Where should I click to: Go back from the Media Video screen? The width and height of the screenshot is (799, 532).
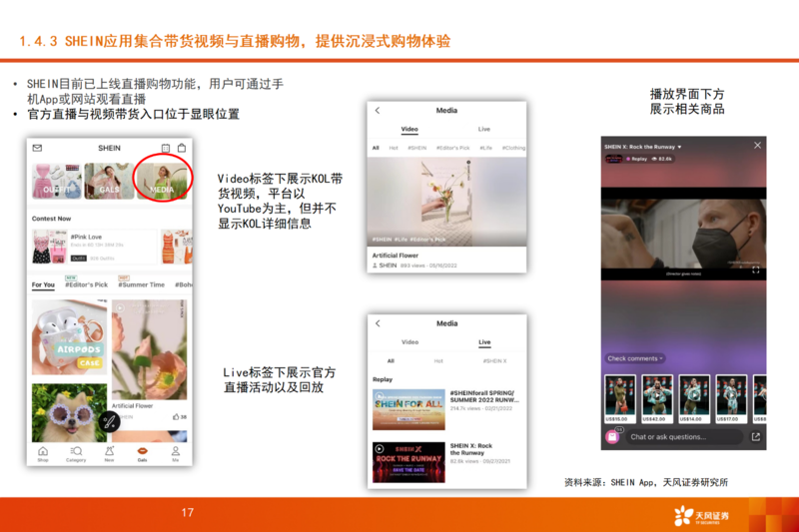[x=378, y=111]
